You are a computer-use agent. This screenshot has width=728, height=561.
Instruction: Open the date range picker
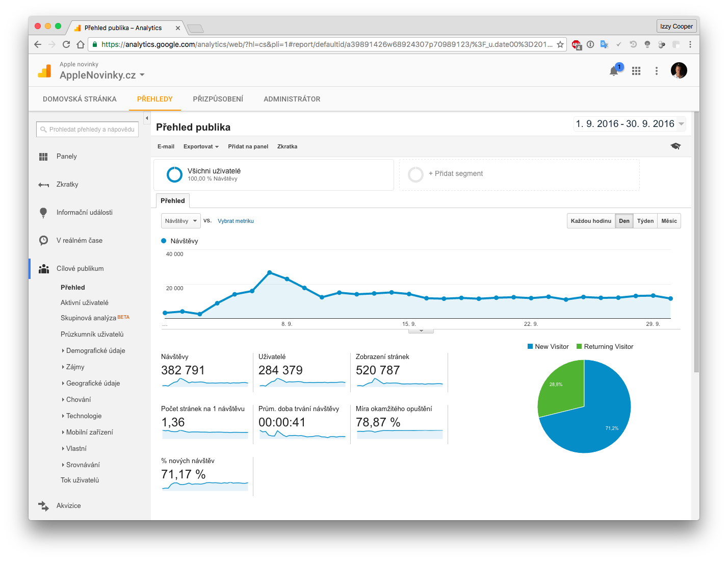(629, 124)
